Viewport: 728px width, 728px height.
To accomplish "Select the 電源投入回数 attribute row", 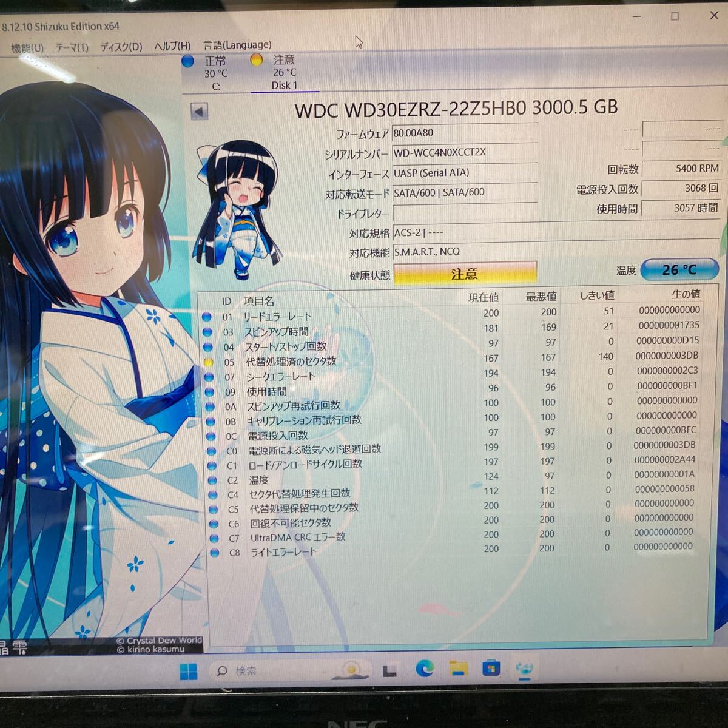I will point(452,433).
